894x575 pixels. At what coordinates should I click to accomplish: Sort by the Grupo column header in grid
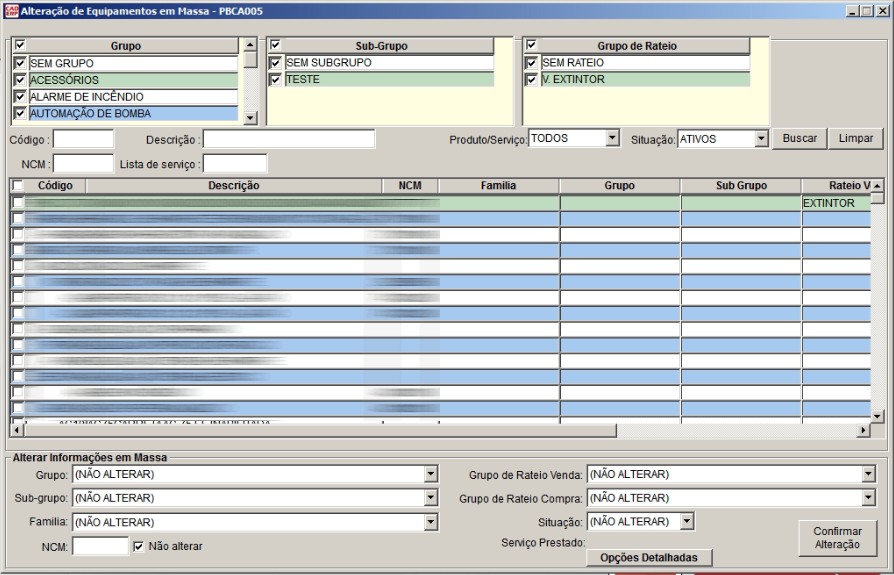[620, 186]
